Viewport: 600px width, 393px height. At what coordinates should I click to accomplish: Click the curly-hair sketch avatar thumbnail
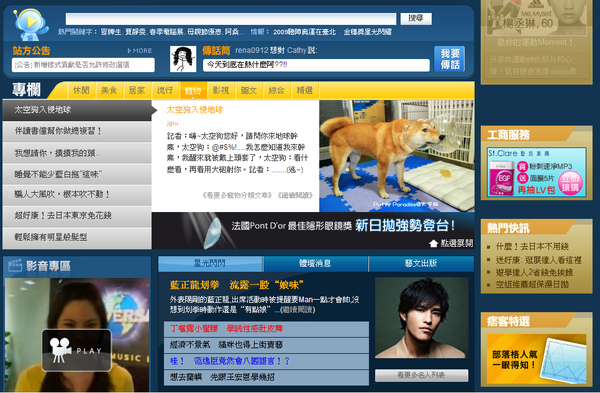(x=183, y=59)
